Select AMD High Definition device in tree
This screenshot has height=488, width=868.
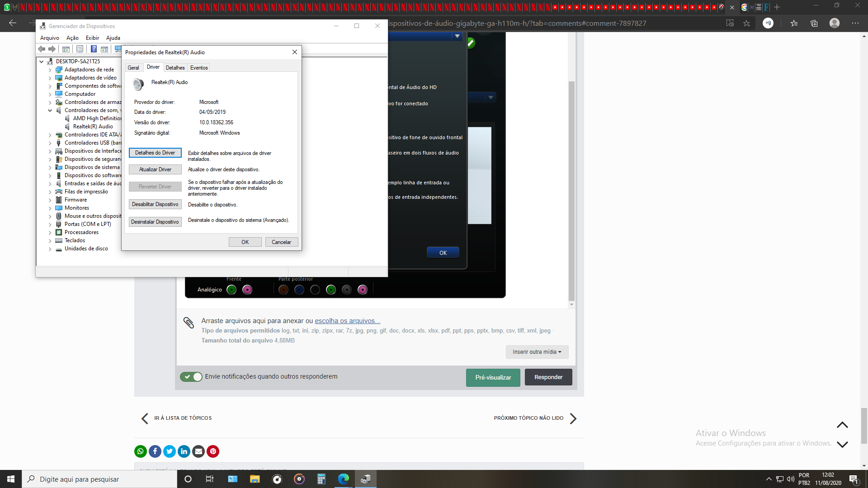point(97,118)
